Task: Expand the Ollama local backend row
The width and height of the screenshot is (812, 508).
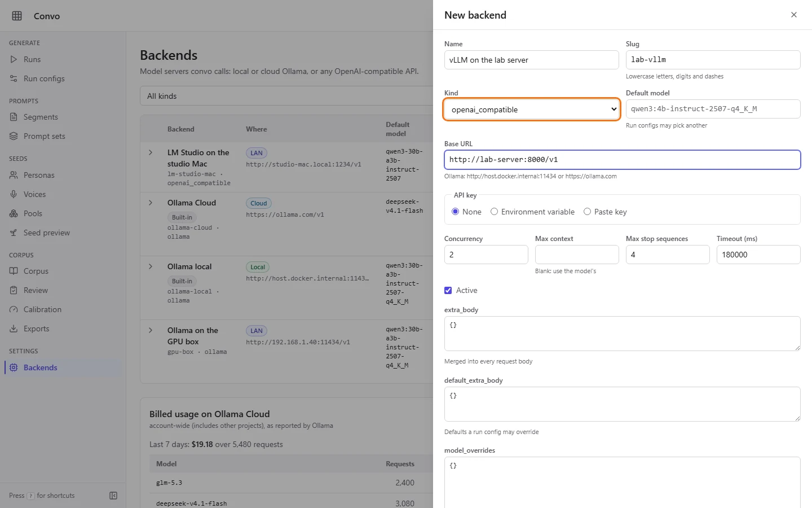Action: [151, 266]
